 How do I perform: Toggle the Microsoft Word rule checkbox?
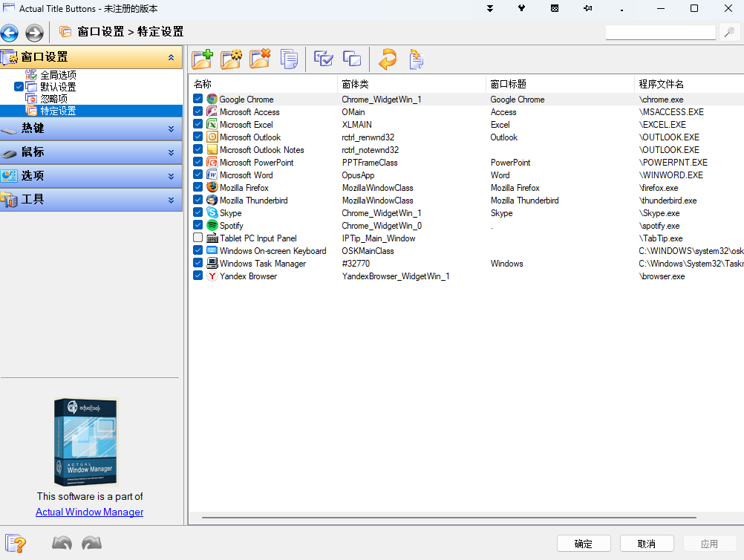point(198,175)
